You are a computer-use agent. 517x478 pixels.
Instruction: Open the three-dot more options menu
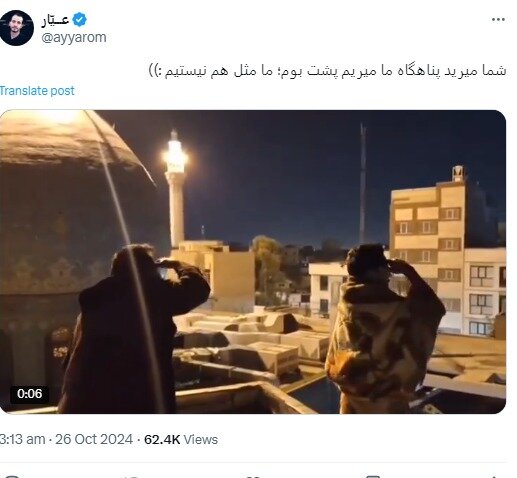(498, 20)
